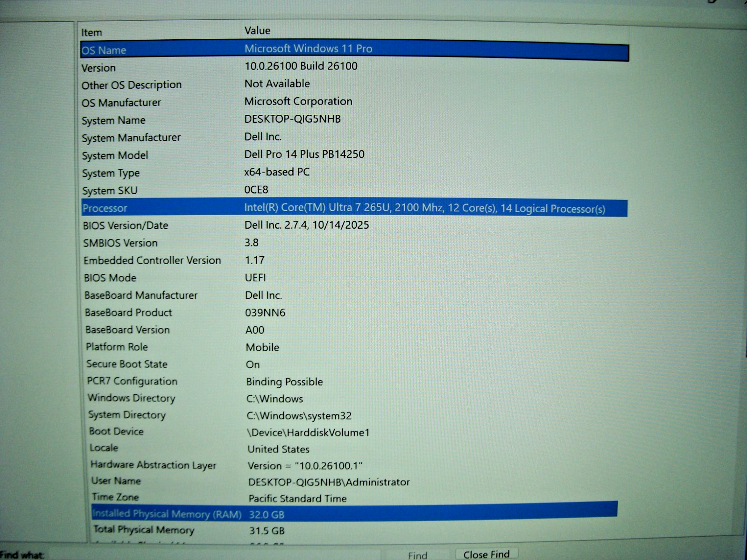747x560 pixels.
Task: Click the Item column header
Action: [x=92, y=33]
